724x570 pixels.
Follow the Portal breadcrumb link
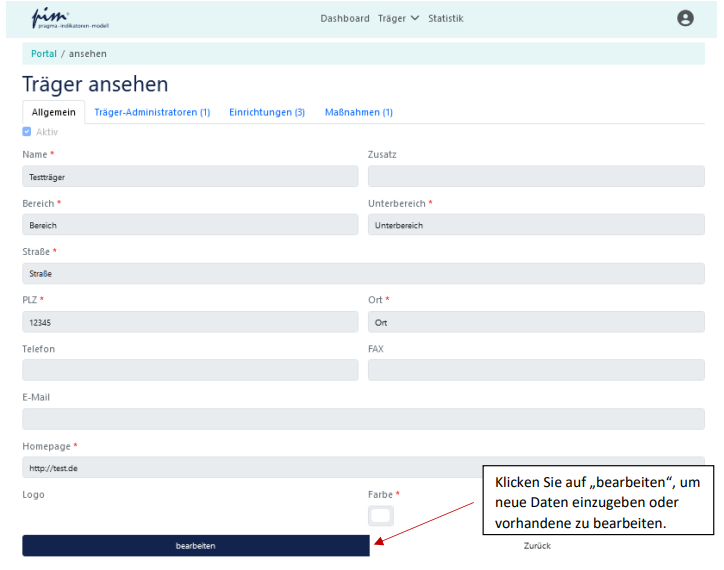[44, 53]
